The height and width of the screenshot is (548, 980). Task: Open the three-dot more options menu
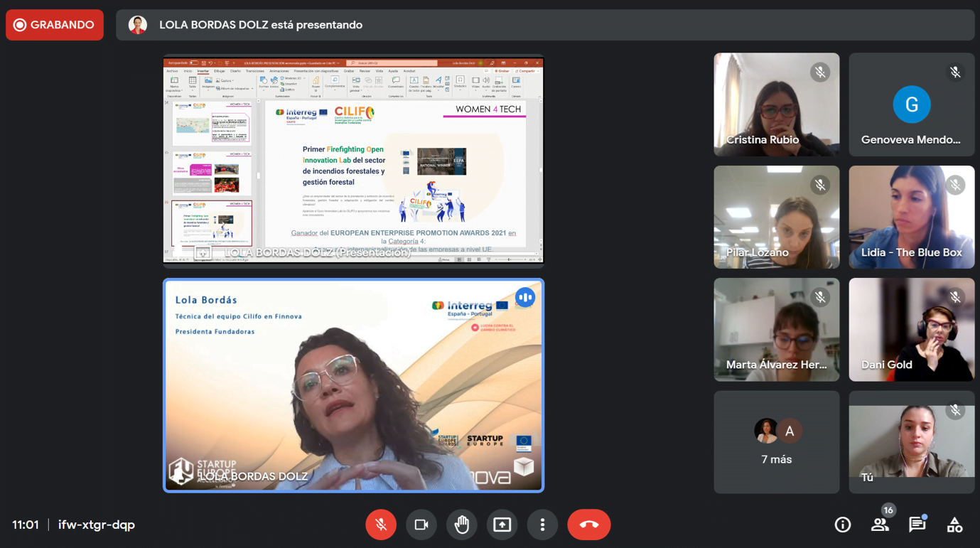tap(542, 525)
